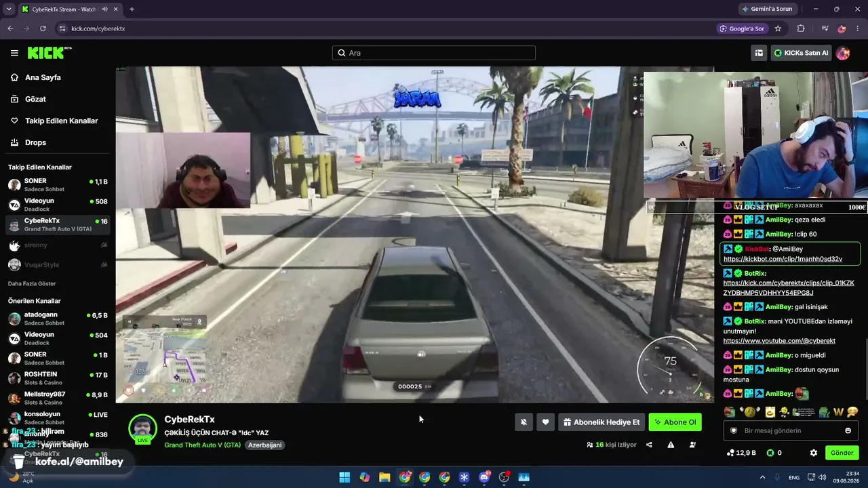Open the hamburger sidebar menu
This screenshot has height=488, width=868.
14,53
